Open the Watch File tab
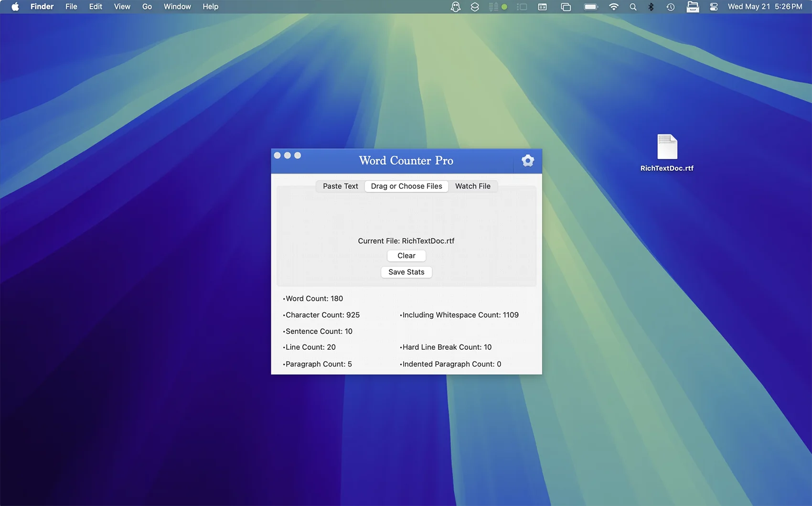 tap(472, 186)
